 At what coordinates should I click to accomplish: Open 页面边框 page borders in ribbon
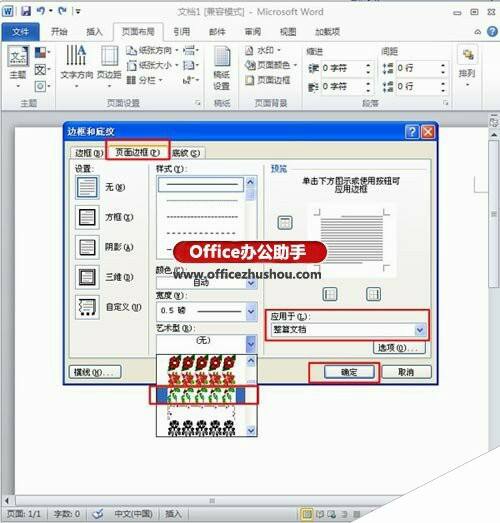coord(268,80)
